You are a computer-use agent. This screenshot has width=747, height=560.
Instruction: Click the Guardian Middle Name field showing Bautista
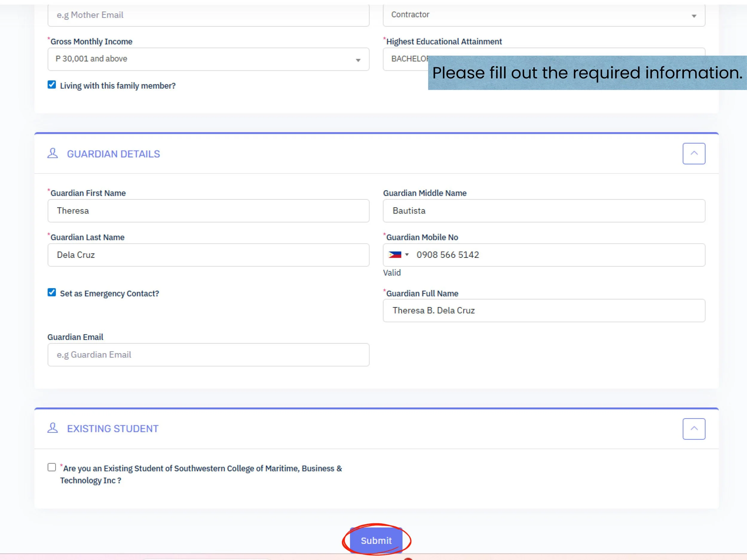tap(544, 211)
